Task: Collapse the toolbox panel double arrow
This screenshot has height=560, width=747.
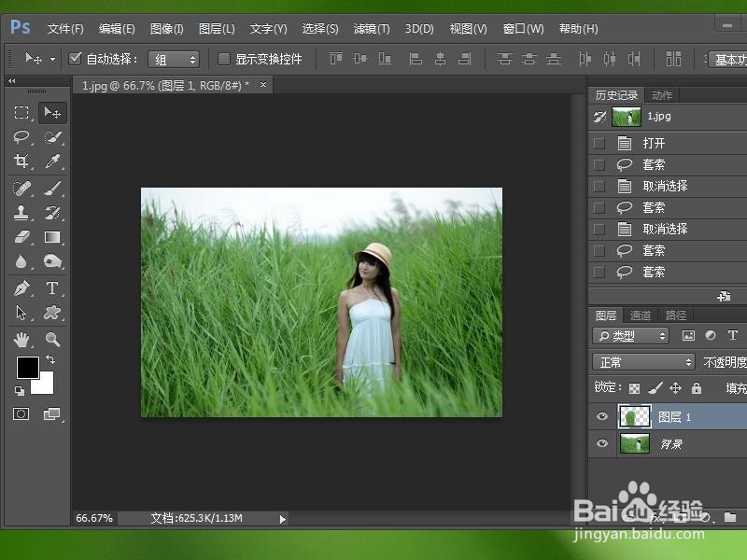Action: [x=12, y=81]
